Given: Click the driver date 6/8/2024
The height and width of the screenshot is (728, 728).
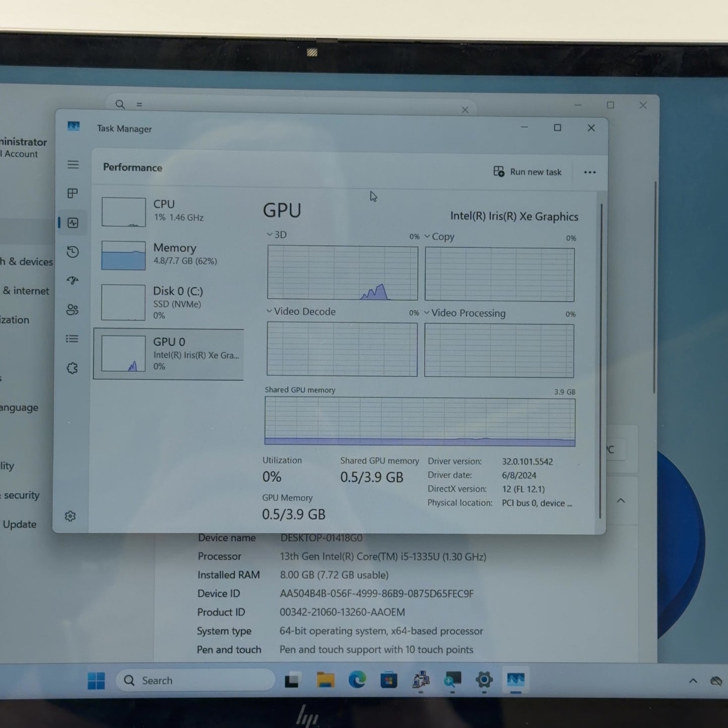Looking at the screenshot, I should coord(519,475).
